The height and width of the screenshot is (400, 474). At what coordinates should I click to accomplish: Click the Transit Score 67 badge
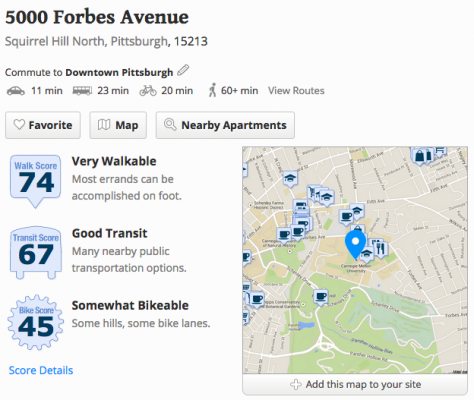[36, 253]
